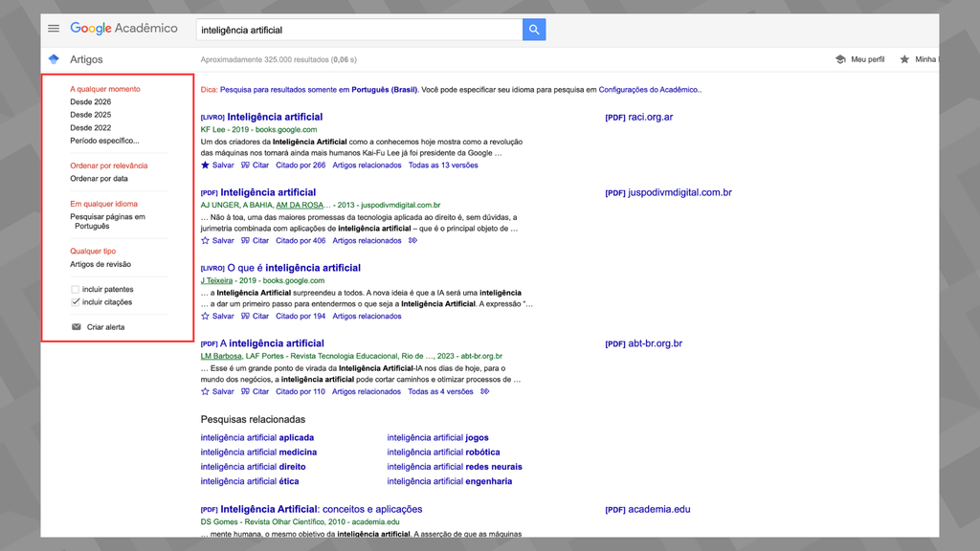Image resolution: width=980 pixels, height=551 pixels.
Task: Sort results with Ordenar por data
Action: pos(99,179)
